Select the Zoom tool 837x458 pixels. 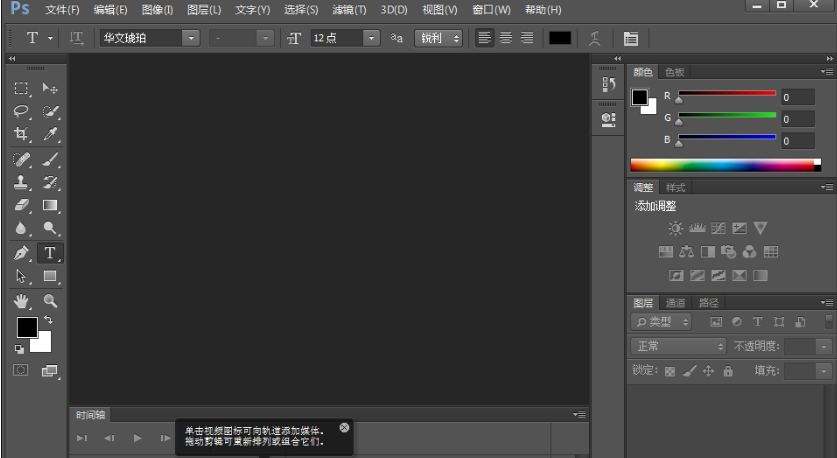pos(50,301)
